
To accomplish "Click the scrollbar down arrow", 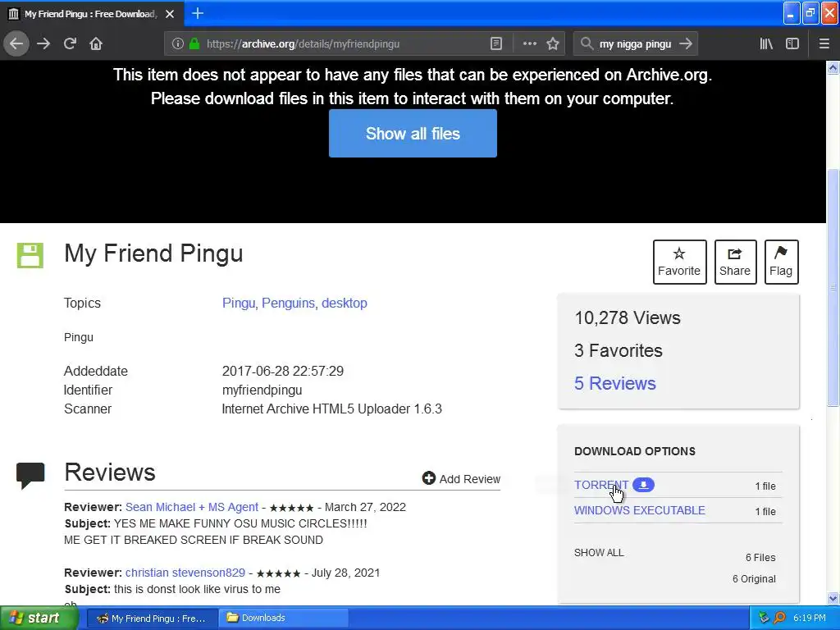I will tap(833, 598).
